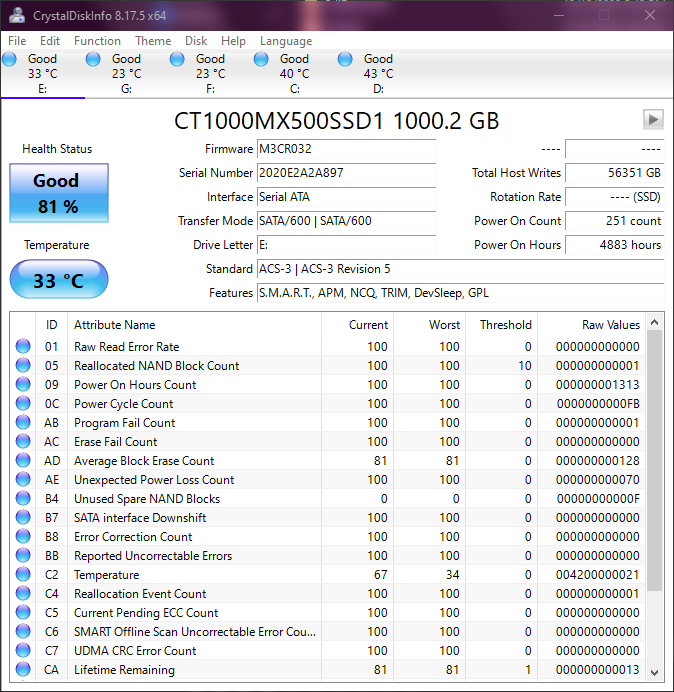Click status orb for Reported Uncorrectable Errors
This screenshot has height=692, width=674.
coord(23,555)
